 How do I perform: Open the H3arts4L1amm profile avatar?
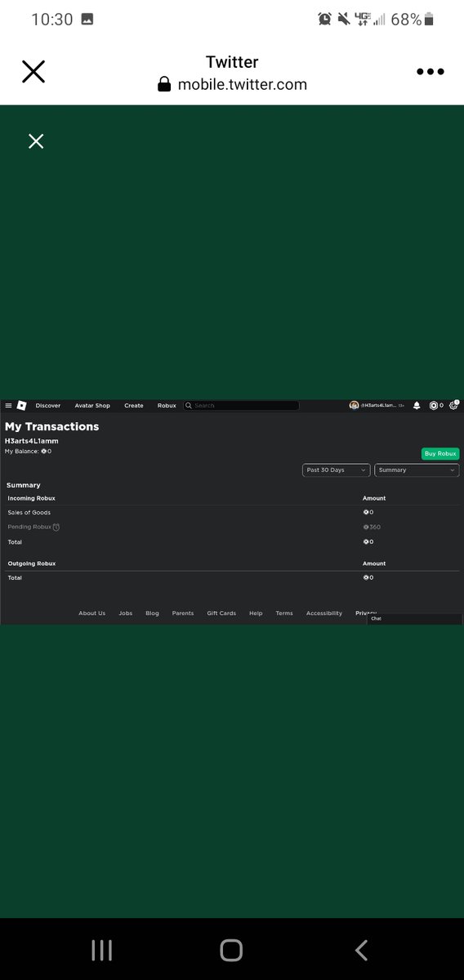click(x=354, y=405)
